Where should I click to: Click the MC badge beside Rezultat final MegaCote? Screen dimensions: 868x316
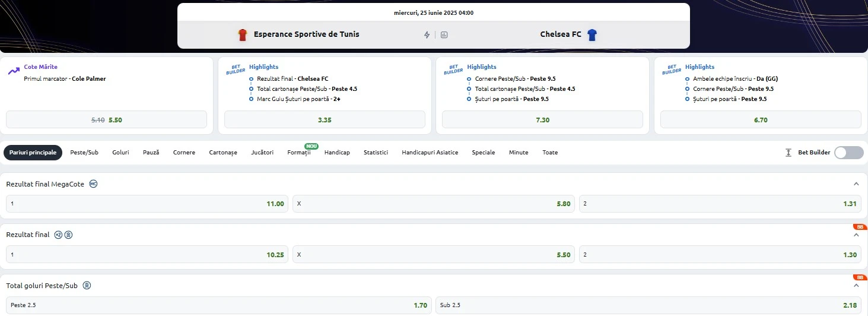click(93, 184)
